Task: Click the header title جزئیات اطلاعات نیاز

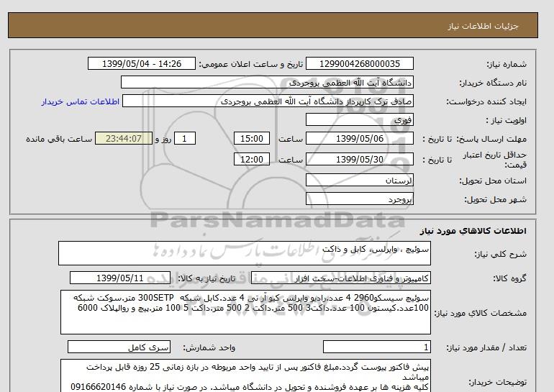Action: [483, 26]
